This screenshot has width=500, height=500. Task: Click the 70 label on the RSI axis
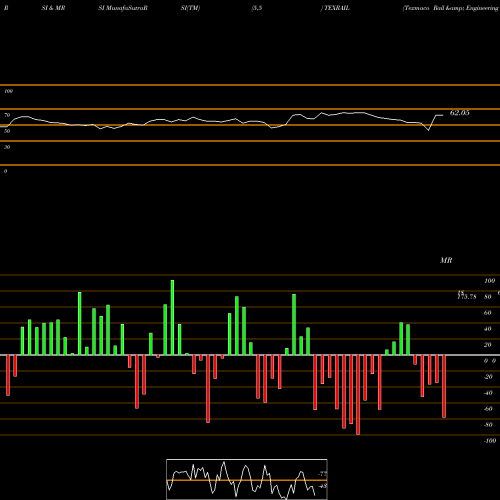coord(7,115)
